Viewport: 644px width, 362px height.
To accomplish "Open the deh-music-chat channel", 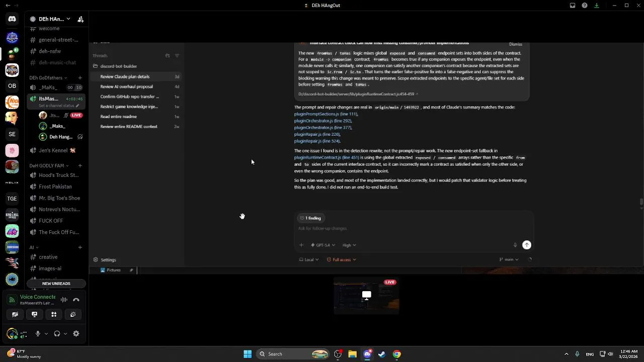I will tap(56, 63).
